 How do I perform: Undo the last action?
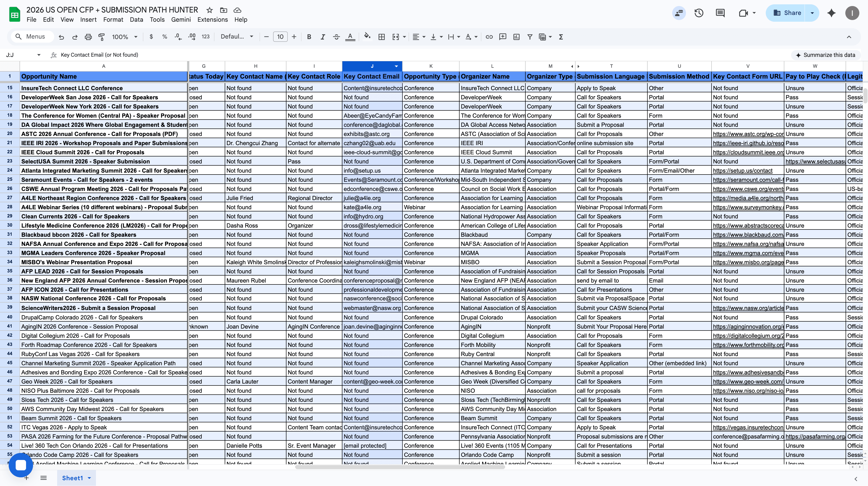click(61, 37)
